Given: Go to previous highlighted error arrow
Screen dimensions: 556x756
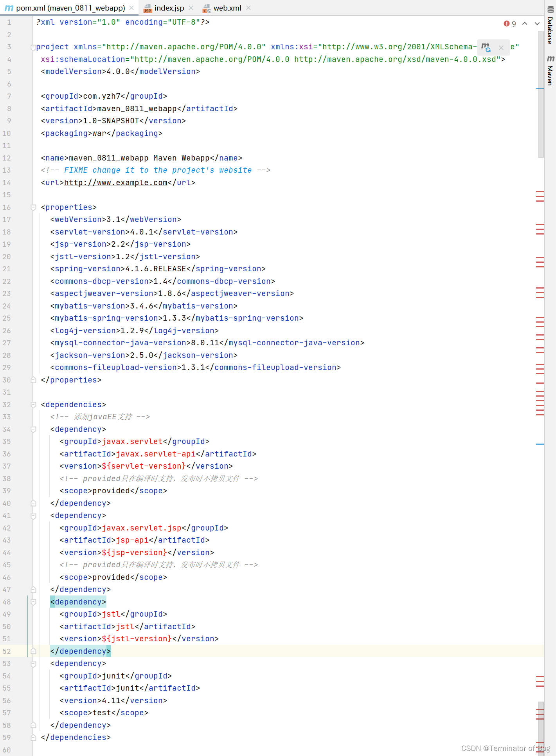Looking at the screenshot, I should 525,23.
